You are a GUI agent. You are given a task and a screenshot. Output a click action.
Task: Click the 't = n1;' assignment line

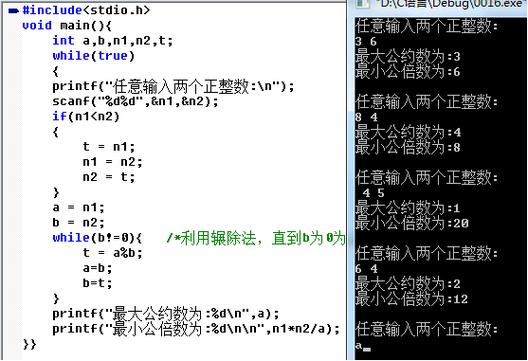coord(109,147)
